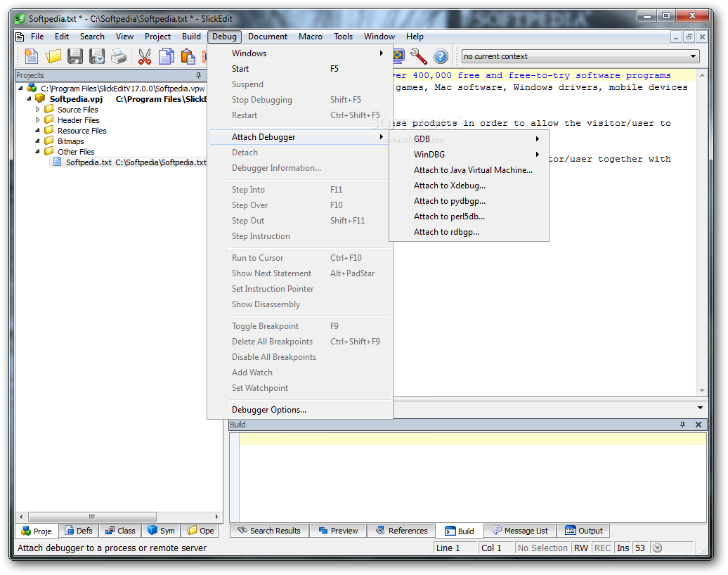
Task: Toggle the Ins insert mode indicator
Action: (623, 548)
